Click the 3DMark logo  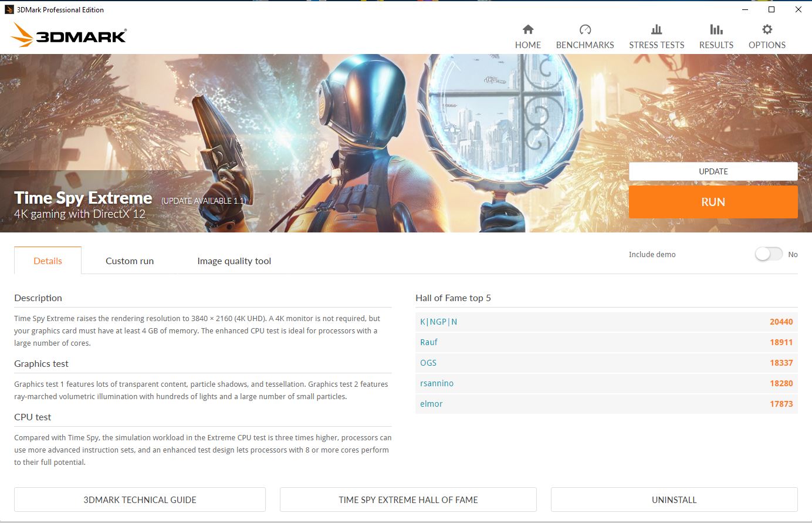(67, 35)
